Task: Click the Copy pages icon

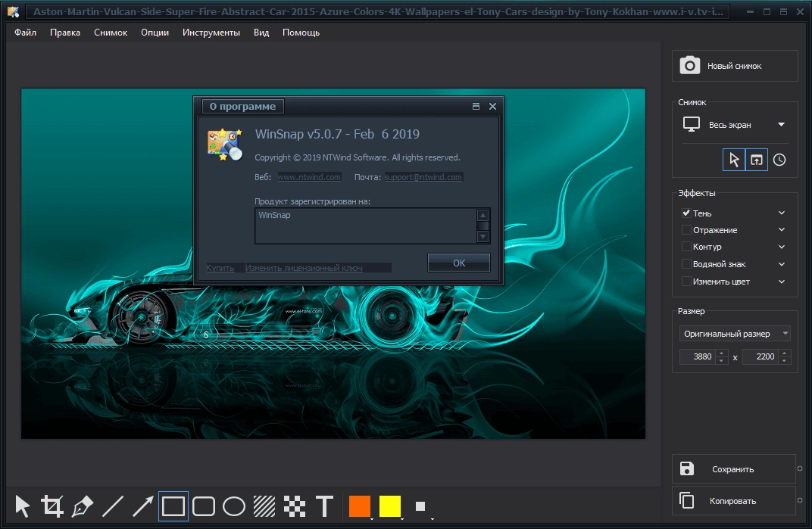Action: pos(687,500)
